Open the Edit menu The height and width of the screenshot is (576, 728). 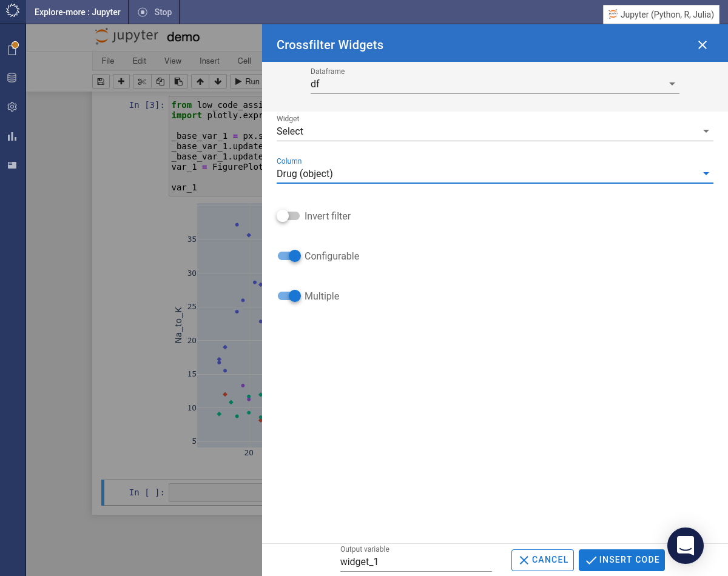140,61
